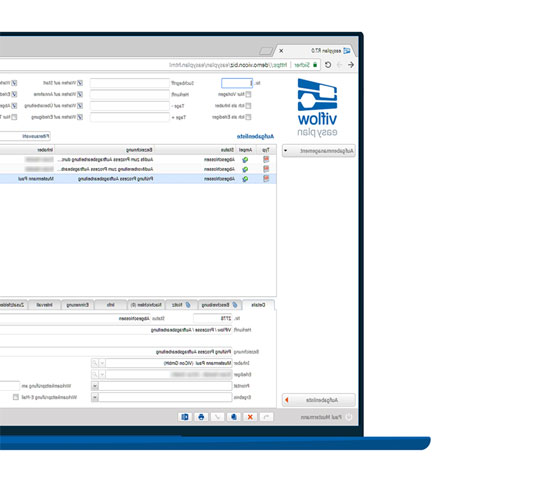Tick the 'Nur Vorlagen' checkbox
The image size is (540, 480).
(x=248, y=94)
